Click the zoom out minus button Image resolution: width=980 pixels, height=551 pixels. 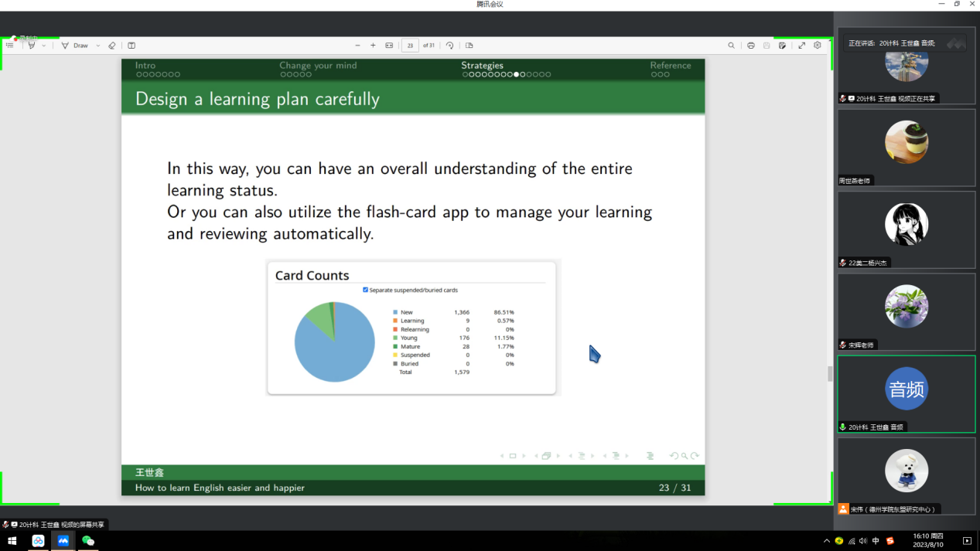357,46
